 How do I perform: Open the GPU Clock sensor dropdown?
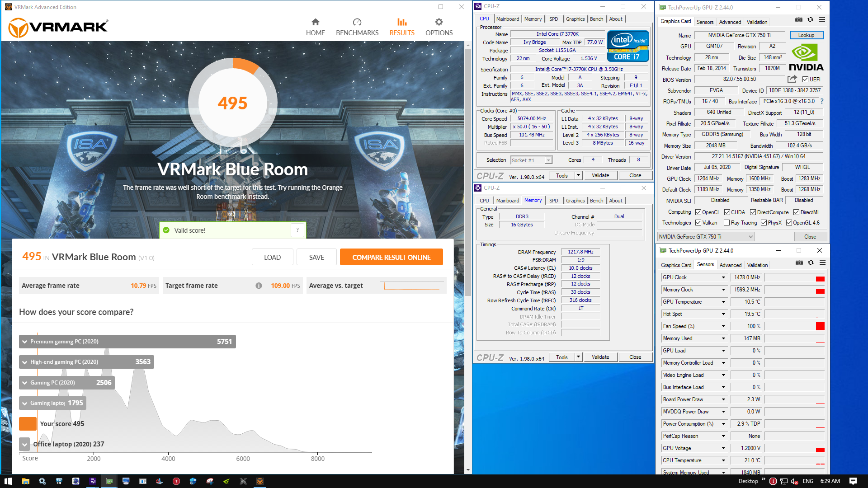[x=723, y=277]
